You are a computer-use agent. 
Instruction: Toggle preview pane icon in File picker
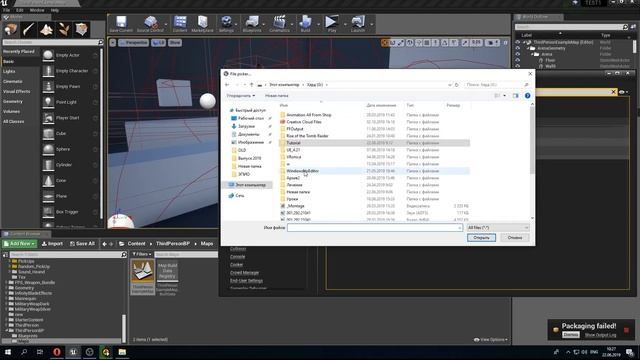coord(516,96)
